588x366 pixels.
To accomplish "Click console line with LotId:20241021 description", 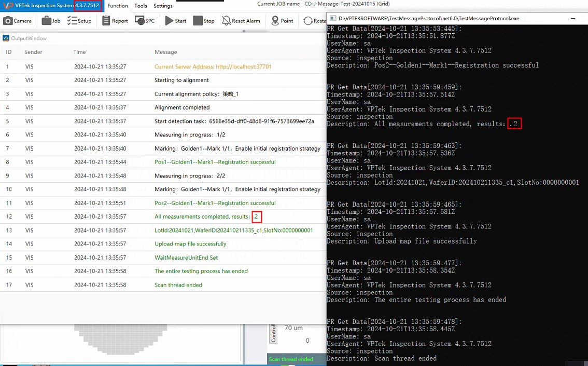I will tap(453, 182).
